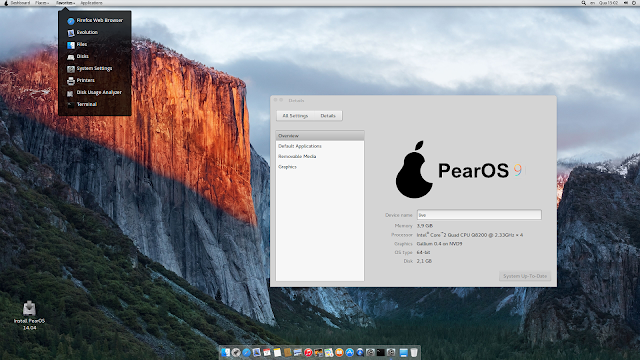Open the volume indicator in top bar

pyautogui.click(x=626, y=3)
